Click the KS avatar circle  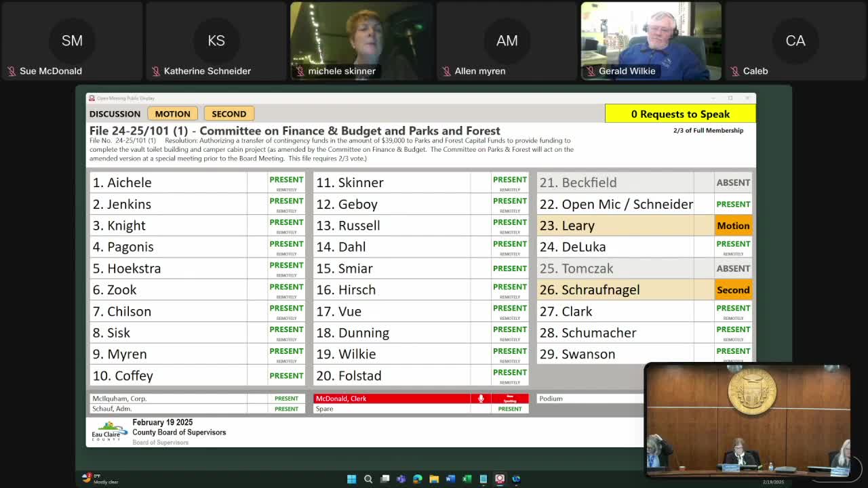[x=216, y=41]
